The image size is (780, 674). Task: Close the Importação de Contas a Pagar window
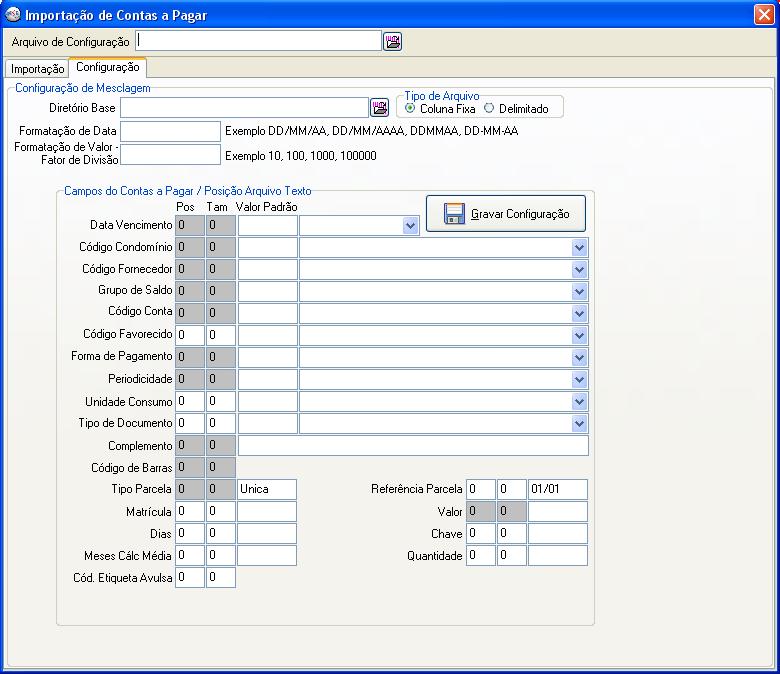[x=764, y=14]
